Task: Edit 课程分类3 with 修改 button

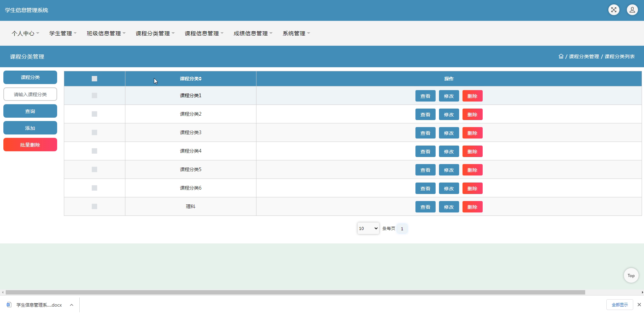Action: point(449,133)
